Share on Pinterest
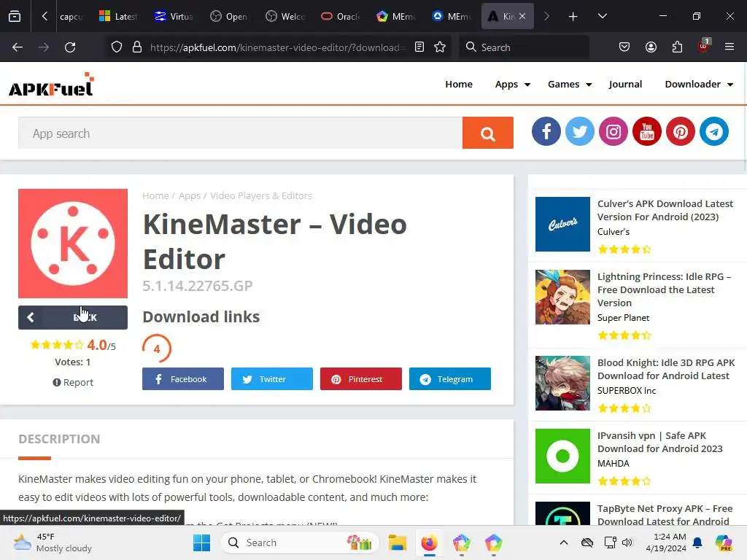The height and width of the screenshot is (560, 747). click(x=361, y=379)
